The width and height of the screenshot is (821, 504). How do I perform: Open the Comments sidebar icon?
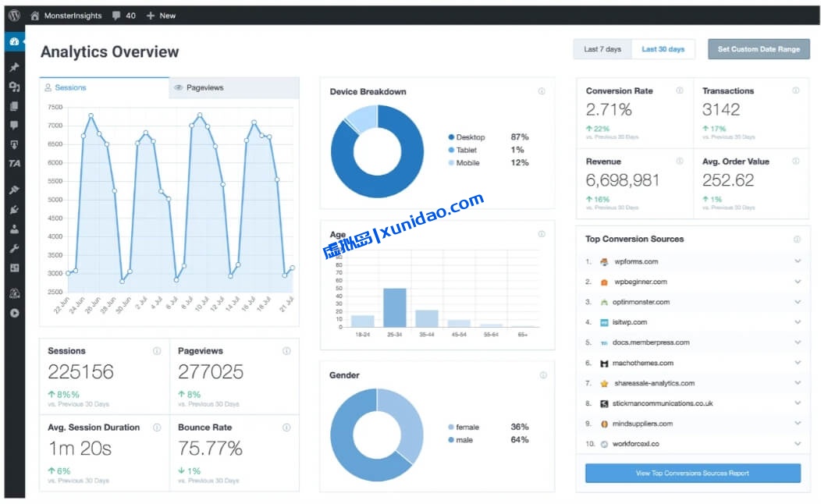pyautogui.click(x=14, y=125)
